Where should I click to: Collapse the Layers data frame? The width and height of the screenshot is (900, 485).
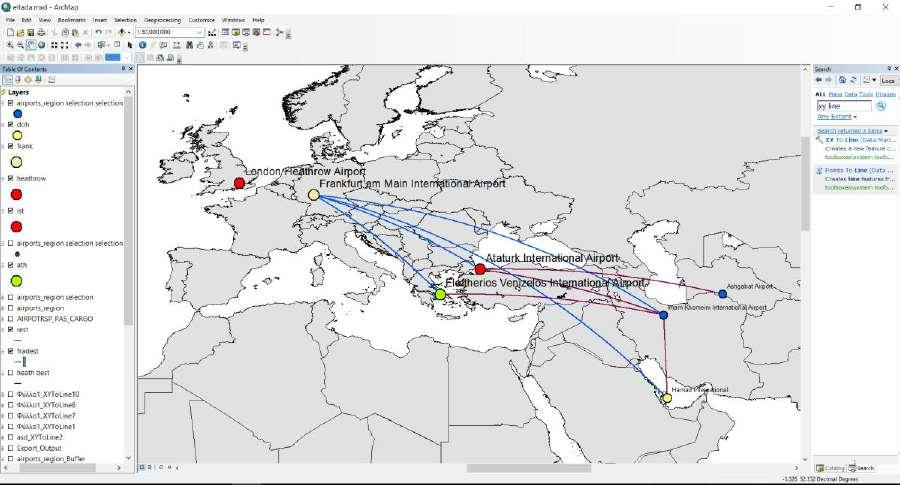pyautogui.click(x=3, y=92)
